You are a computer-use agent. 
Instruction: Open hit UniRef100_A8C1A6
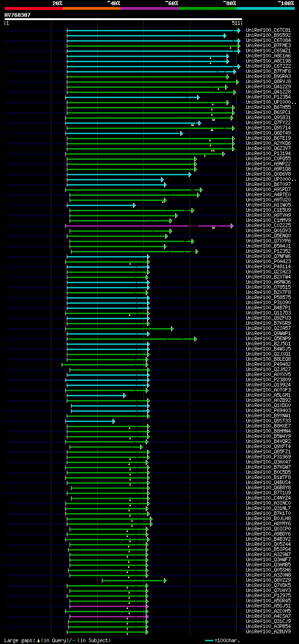(268, 56)
